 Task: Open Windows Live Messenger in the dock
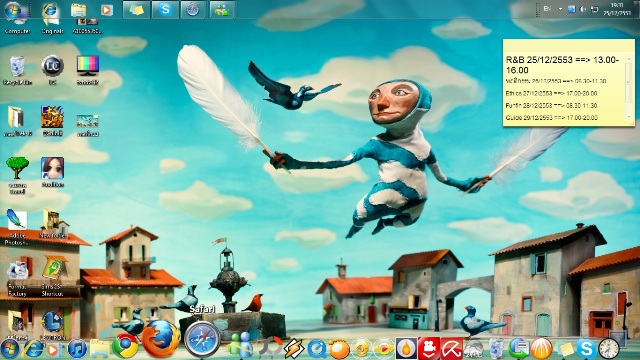pos(240,346)
